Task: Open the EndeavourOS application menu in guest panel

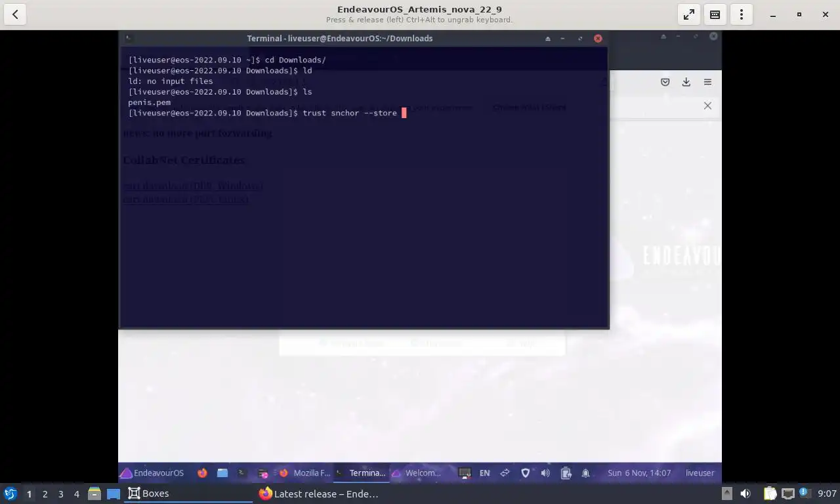Action: pyautogui.click(x=152, y=472)
